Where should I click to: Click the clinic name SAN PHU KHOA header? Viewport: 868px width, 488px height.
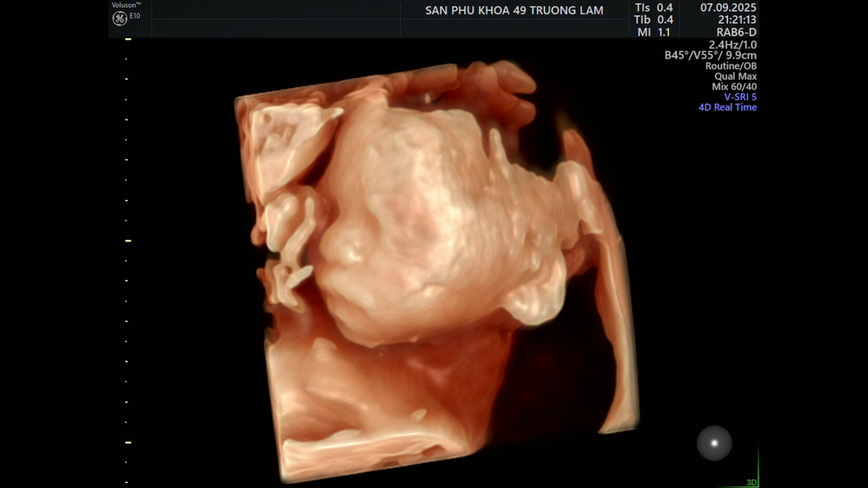click(x=514, y=10)
